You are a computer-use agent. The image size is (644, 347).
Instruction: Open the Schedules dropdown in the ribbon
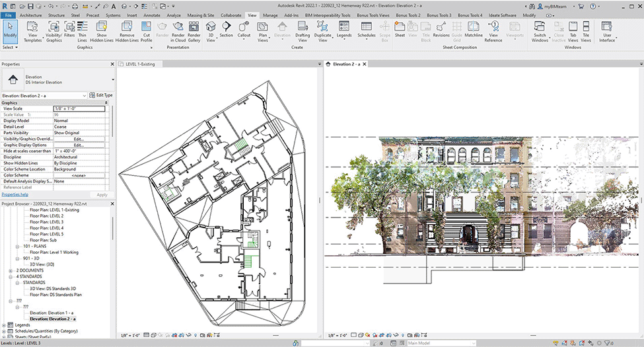367,30
